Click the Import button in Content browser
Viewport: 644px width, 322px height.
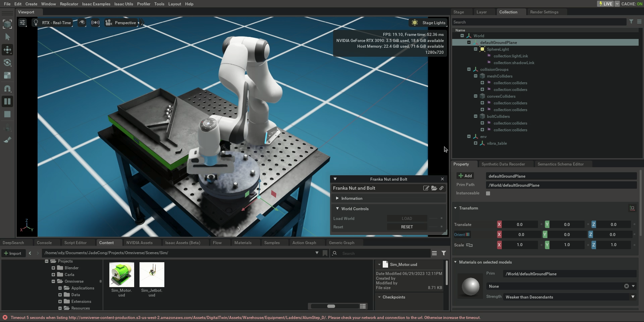tap(13, 253)
